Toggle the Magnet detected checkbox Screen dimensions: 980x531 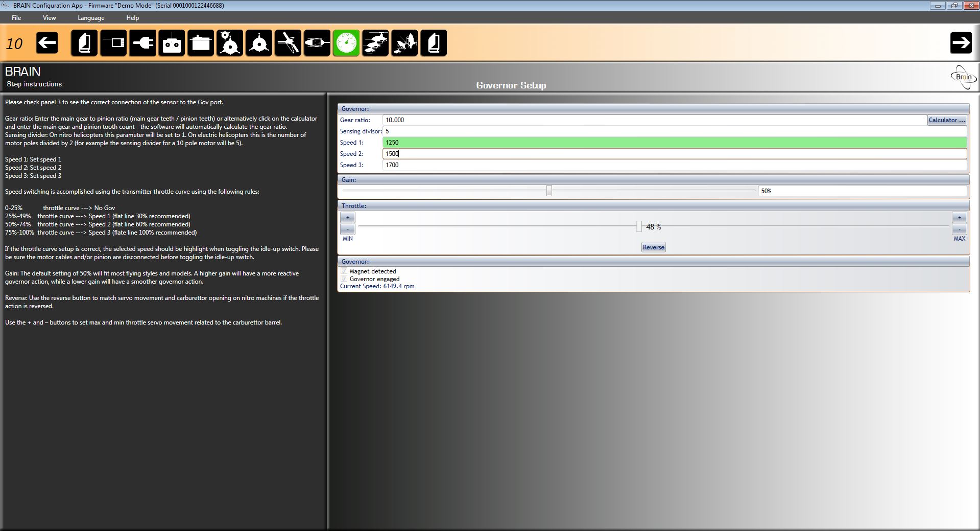click(344, 271)
